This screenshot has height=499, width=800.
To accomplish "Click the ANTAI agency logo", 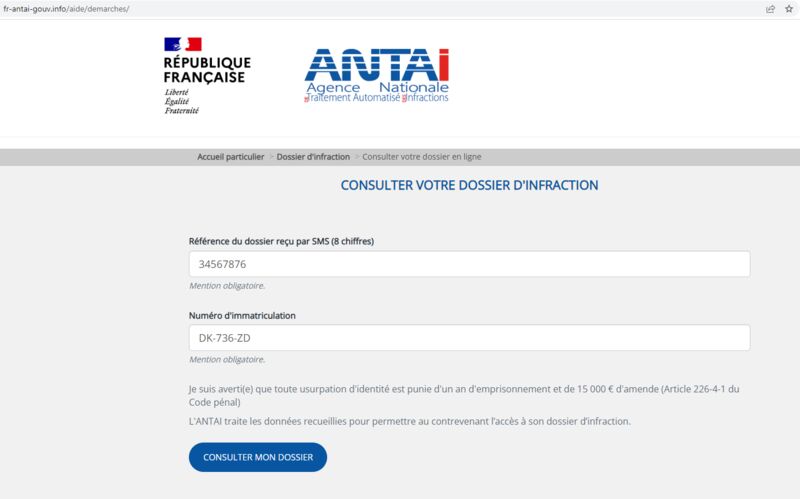I will pyautogui.click(x=377, y=76).
